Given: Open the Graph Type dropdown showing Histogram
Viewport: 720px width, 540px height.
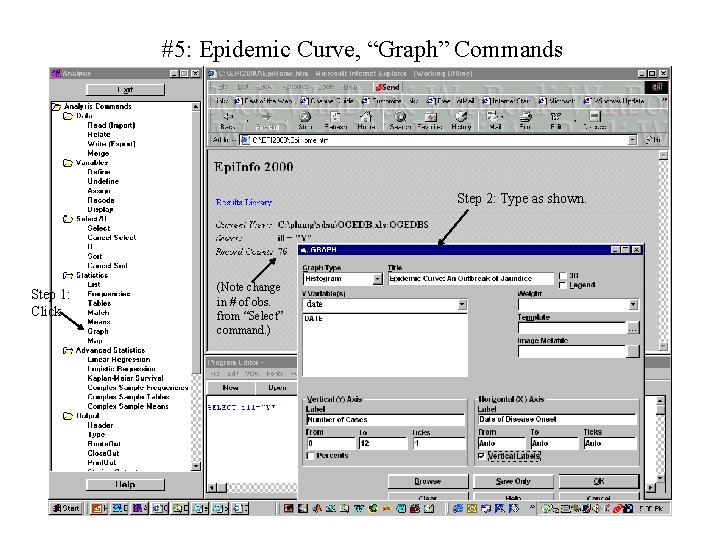Looking at the screenshot, I should (x=377, y=279).
